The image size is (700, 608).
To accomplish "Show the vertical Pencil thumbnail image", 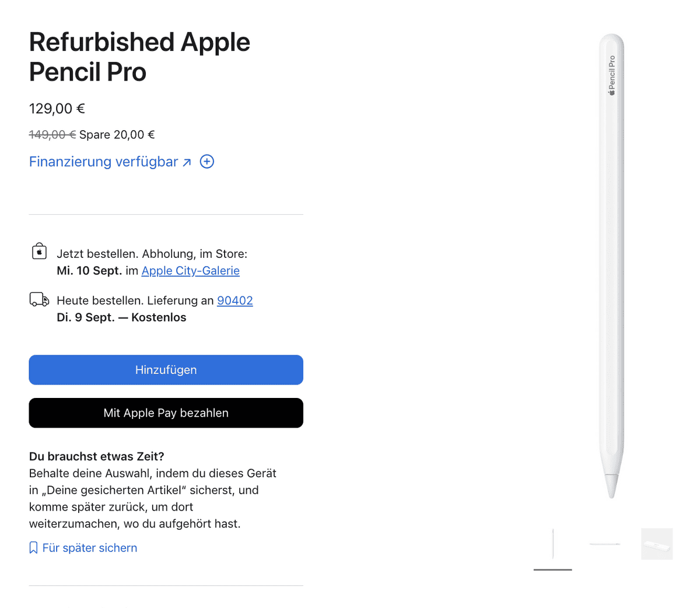I will pos(553,544).
